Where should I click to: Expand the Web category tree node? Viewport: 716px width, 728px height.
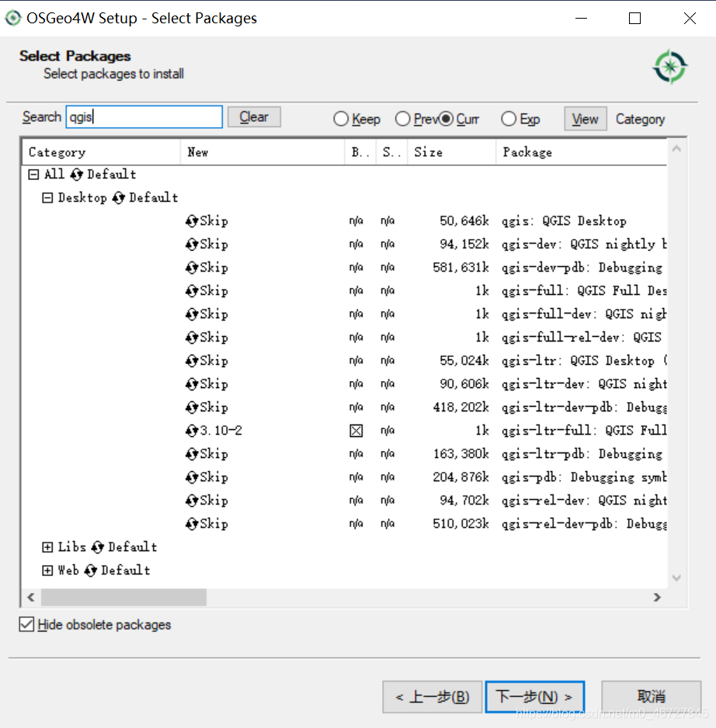(47, 570)
